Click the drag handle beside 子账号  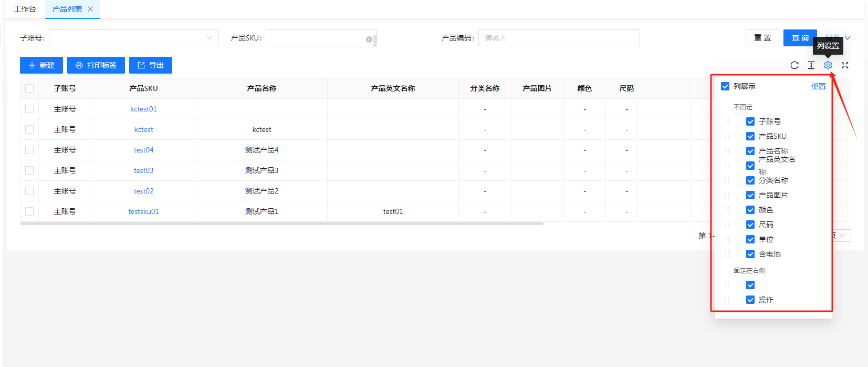point(727,121)
